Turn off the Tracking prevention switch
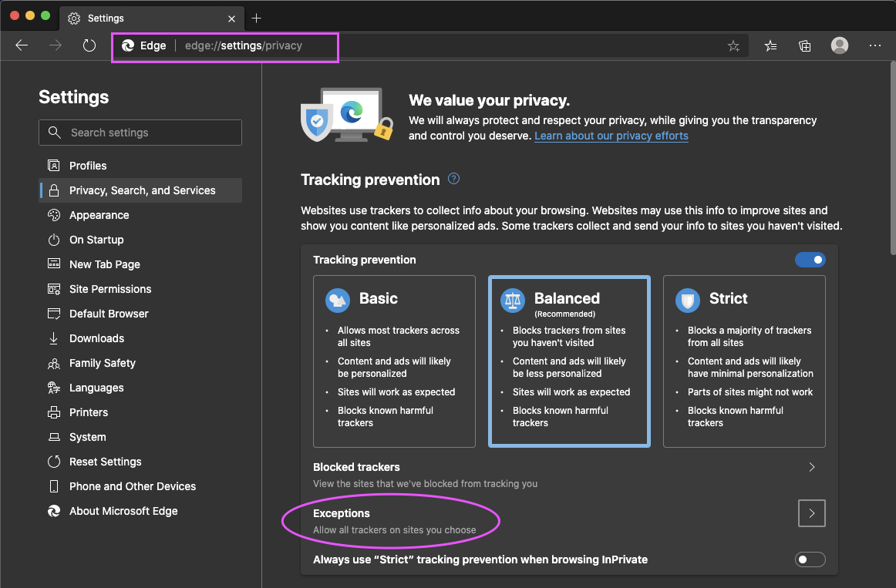Screen dimensions: 896x588 [810, 260]
